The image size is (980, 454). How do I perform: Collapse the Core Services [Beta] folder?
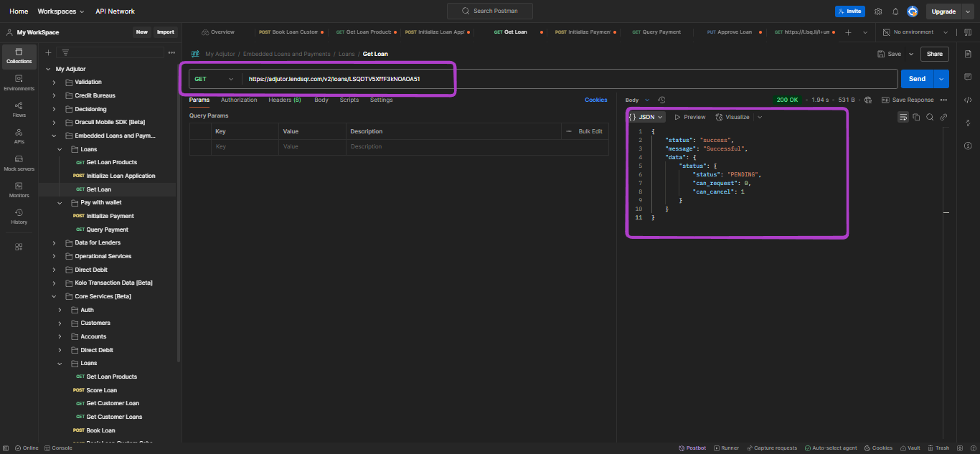54,296
